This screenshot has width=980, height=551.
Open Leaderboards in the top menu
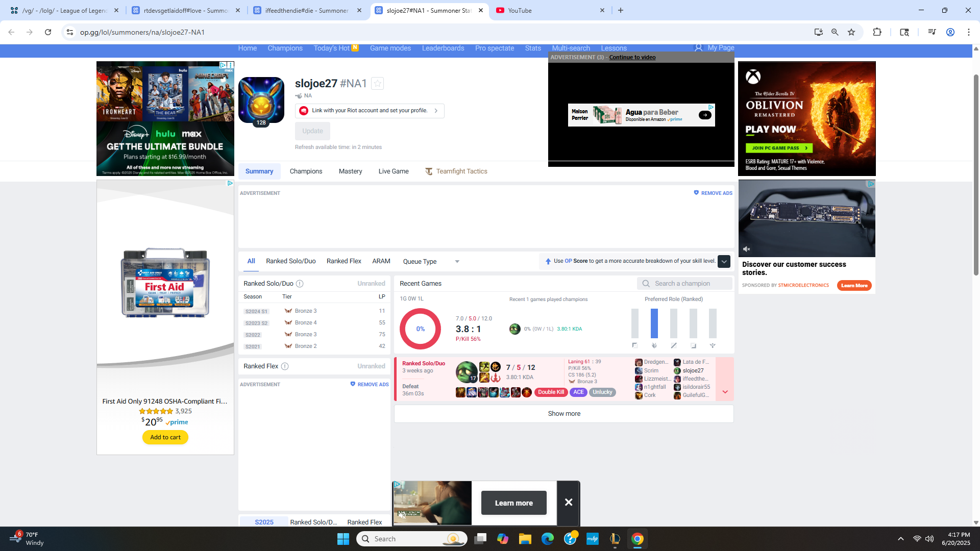point(443,48)
